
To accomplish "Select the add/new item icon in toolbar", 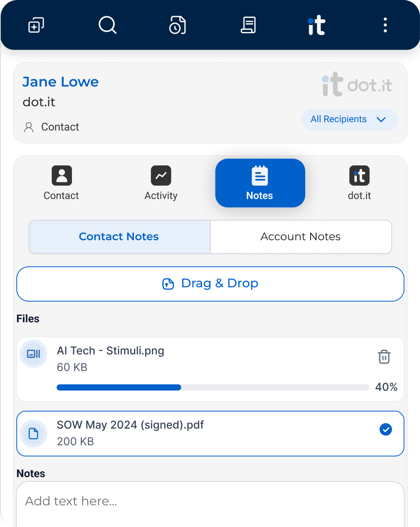I will coord(35,25).
